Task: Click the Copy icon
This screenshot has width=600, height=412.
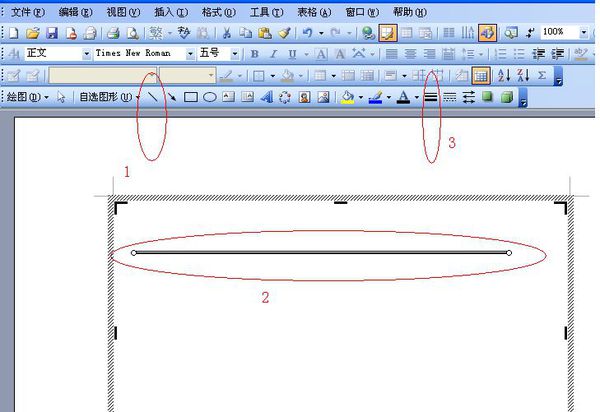Action: pyautogui.click(x=245, y=33)
